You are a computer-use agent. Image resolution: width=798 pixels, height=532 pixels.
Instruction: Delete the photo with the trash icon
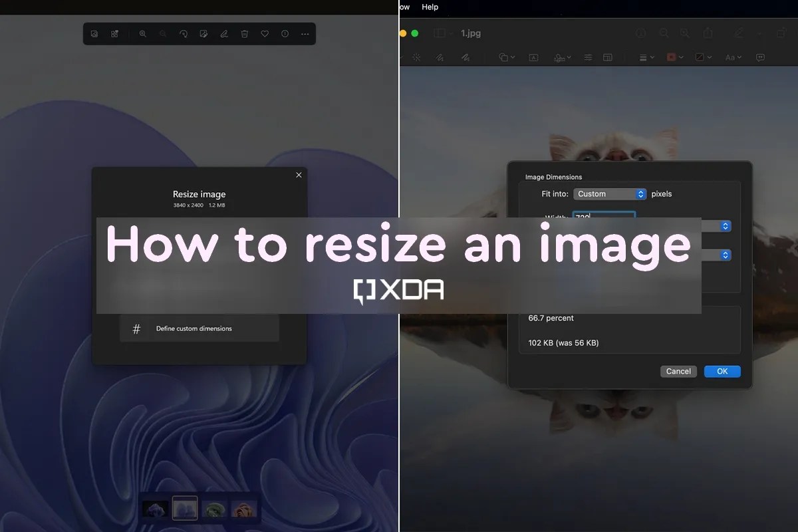click(x=244, y=34)
